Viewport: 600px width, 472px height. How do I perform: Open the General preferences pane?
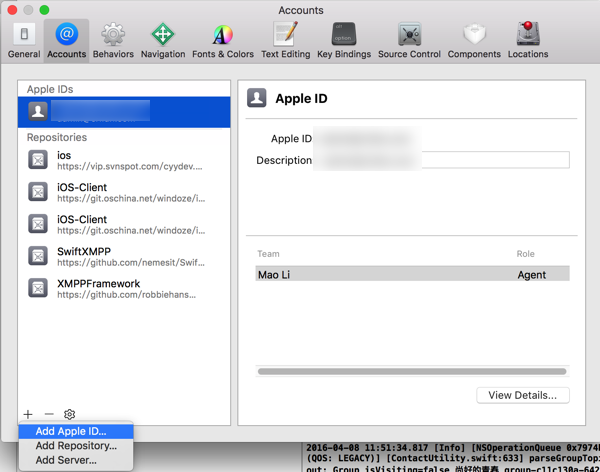click(24, 41)
